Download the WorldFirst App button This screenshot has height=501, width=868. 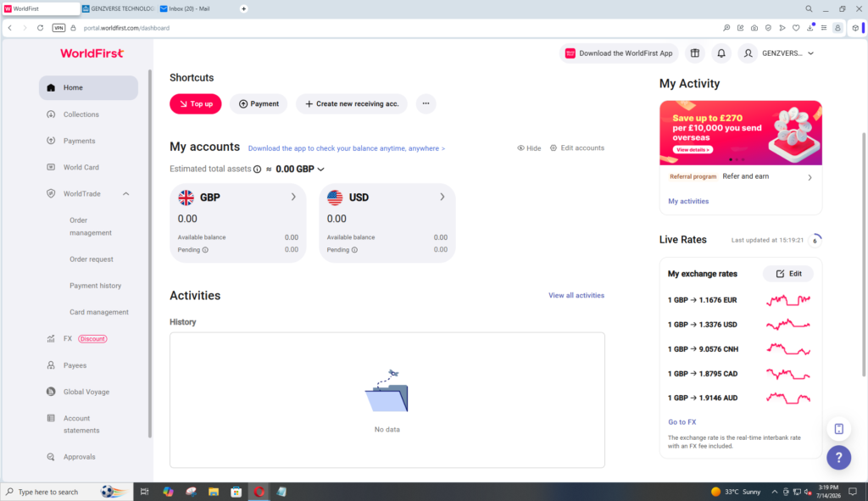[618, 53]
